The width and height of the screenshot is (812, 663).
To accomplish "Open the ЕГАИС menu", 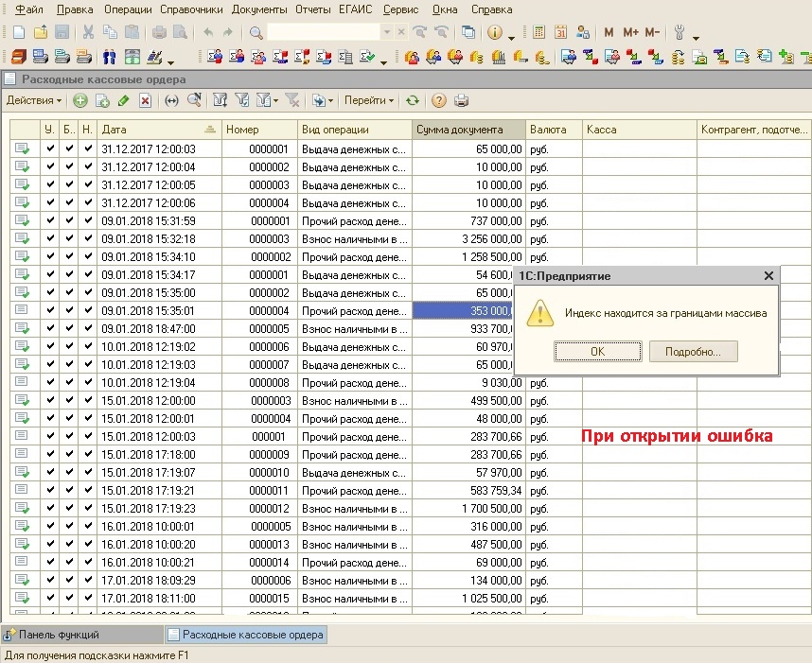I will 355,9.
